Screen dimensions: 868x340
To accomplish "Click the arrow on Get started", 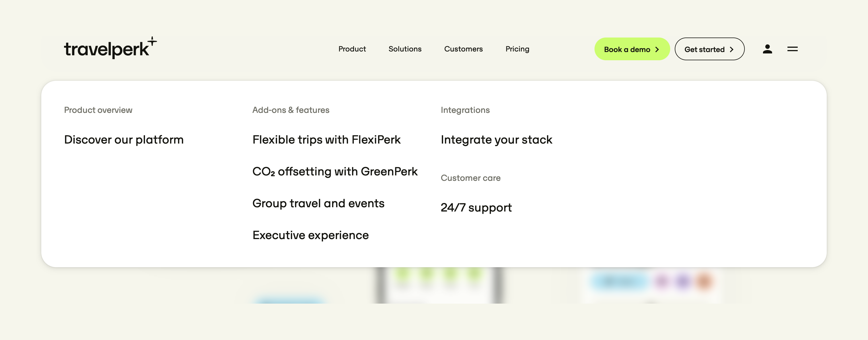I will tap(731, 49).
